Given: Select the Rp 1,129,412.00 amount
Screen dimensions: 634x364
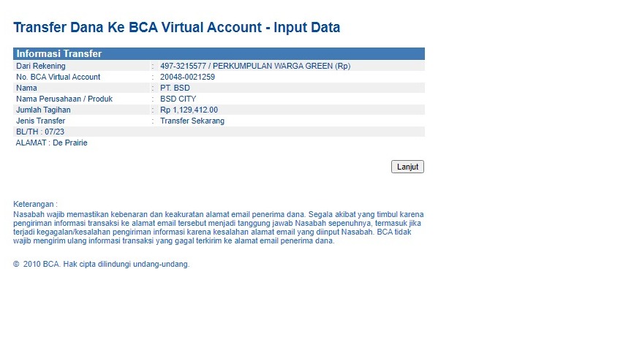Looking at the screenshot, I should pyautogui.click(x=189, y=110).
